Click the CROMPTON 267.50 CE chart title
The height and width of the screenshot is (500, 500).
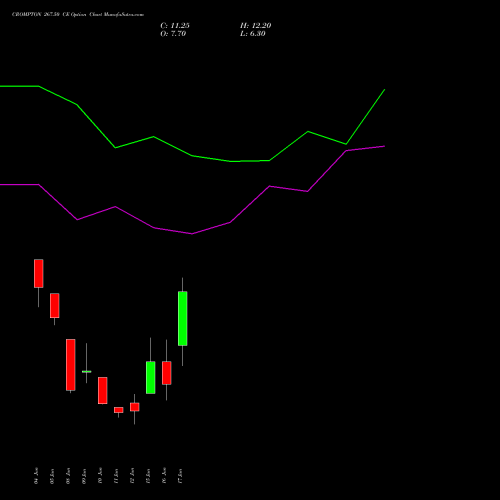click(x=78, y=15)
